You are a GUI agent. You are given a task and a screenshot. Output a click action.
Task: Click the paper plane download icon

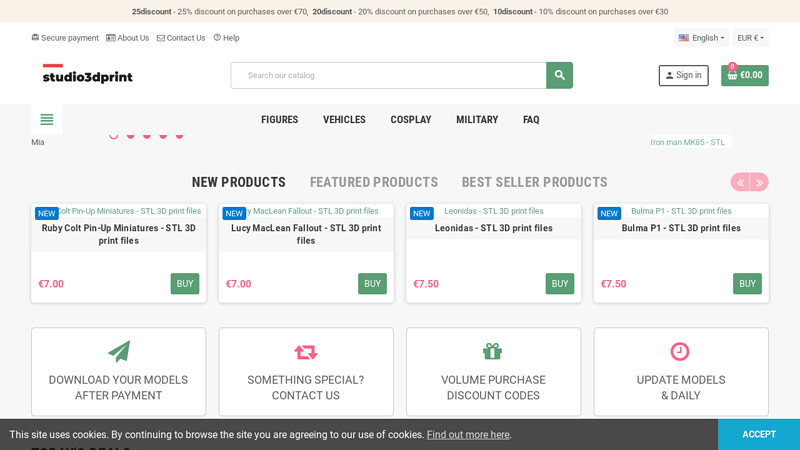[x=119, y=351]
